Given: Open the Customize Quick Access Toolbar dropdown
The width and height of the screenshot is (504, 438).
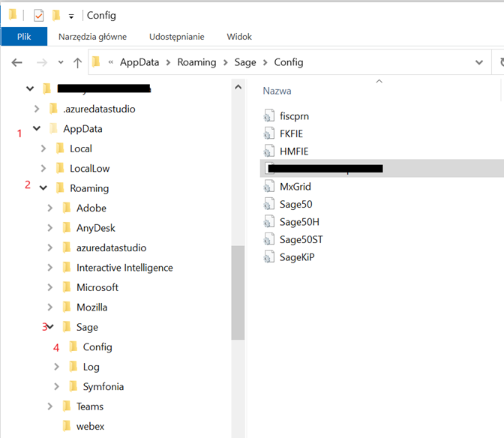Looking at the screenshot, I should [71, 16].
